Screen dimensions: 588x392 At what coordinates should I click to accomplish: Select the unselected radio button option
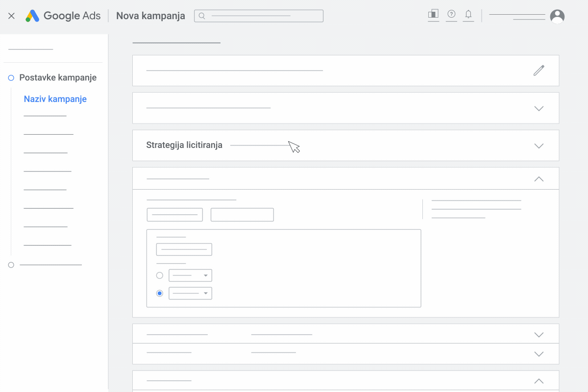click(159, 275)
